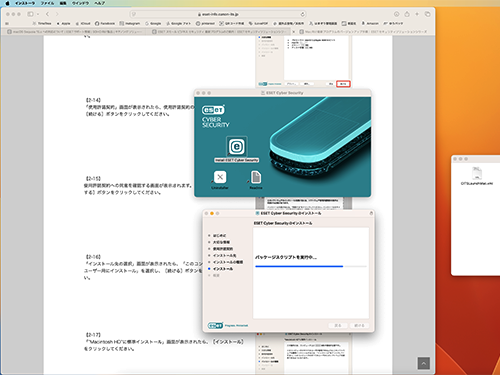Select the インストール先 installer step

tap(225, 255)
